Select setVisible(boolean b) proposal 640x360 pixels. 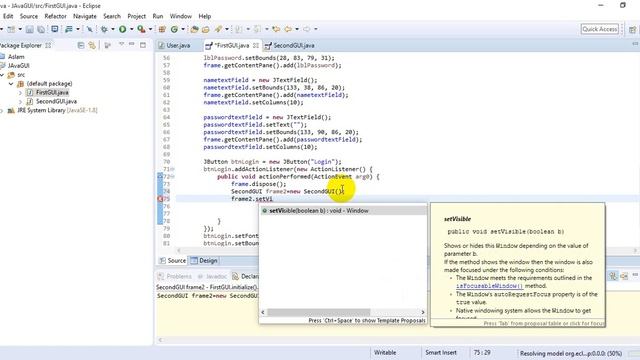[x=343, y=211]
